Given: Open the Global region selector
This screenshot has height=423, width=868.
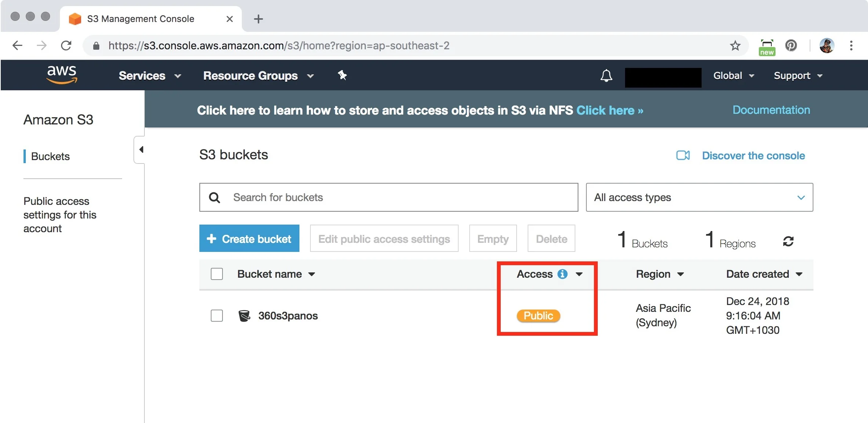Looking at the screenshot, I should pyautogui.click(x=734, y=75).
